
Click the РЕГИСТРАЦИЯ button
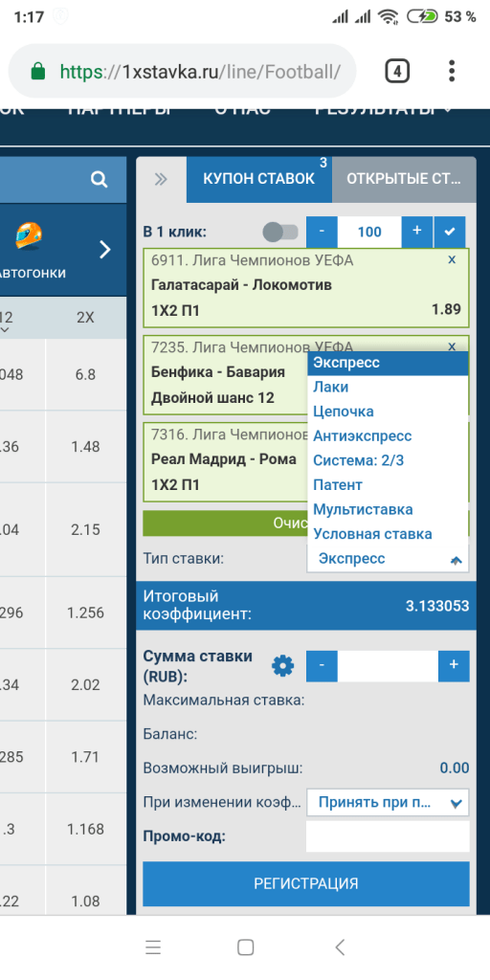[305, 883]
